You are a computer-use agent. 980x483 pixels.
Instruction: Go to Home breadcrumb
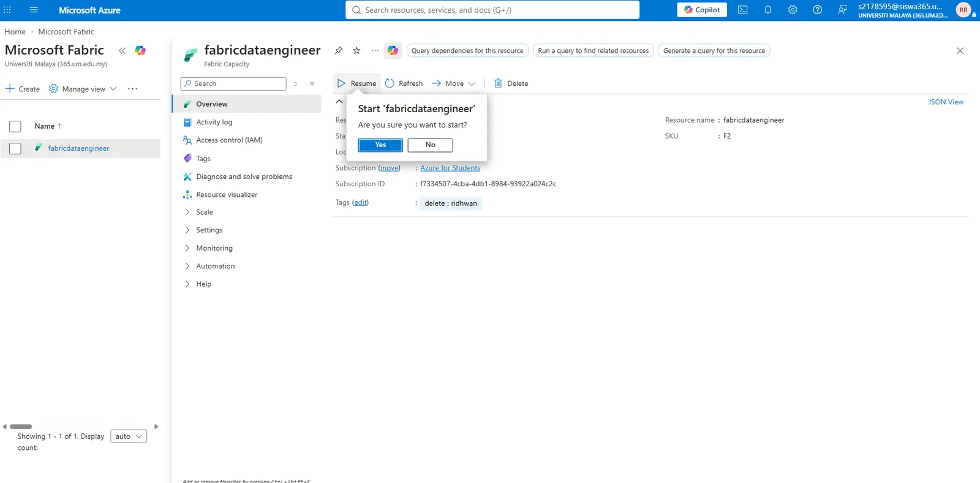tap(15, 32)
